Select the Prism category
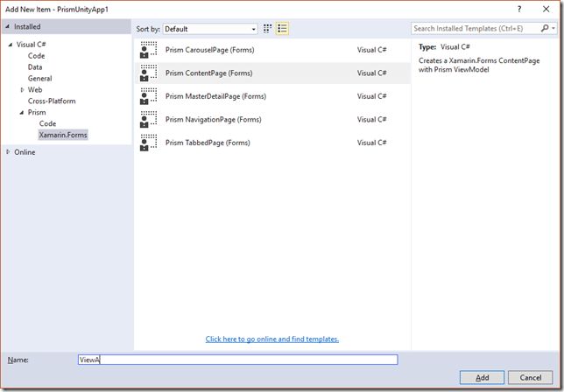 pyautogui.click(x=37, y=113)
